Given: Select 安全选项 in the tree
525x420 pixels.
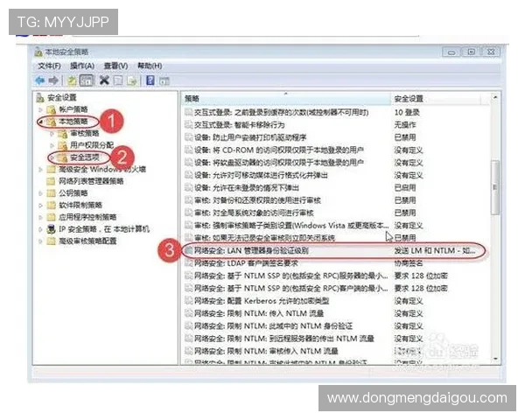Looking at the screenshot, I should 85,157.
